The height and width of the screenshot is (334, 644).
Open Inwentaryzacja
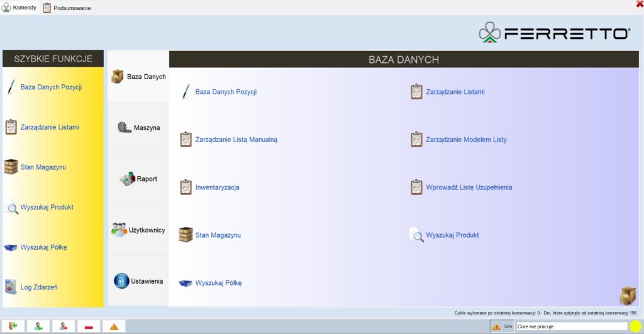click(x=217, y=187)
